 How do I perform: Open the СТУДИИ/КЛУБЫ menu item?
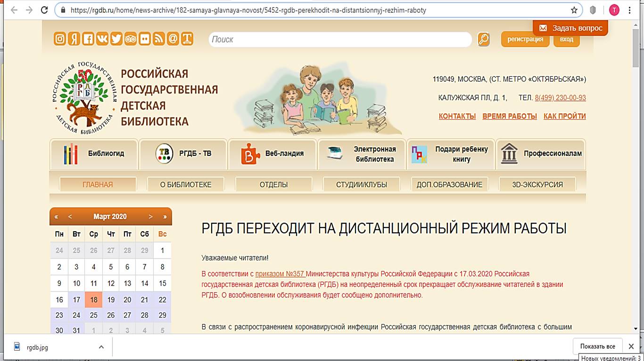tap(362, 185)
